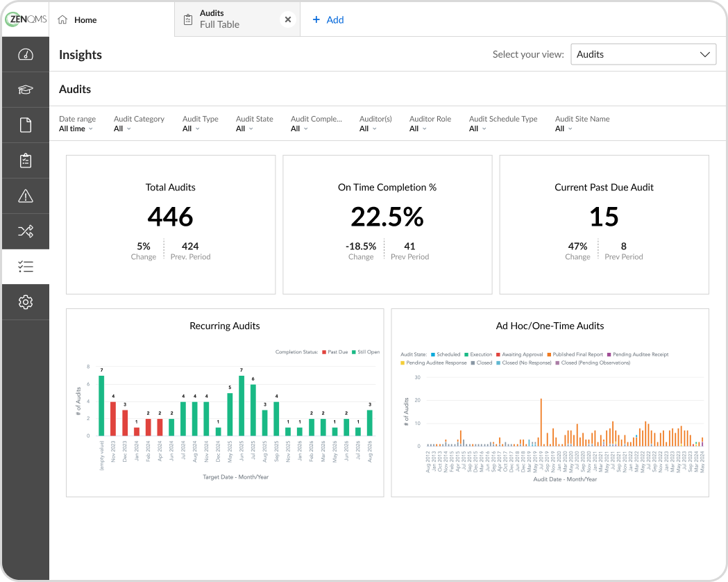728x582 pixels.
Task: Select the warning triangle icon in sidebar
Action: point(25,195)
